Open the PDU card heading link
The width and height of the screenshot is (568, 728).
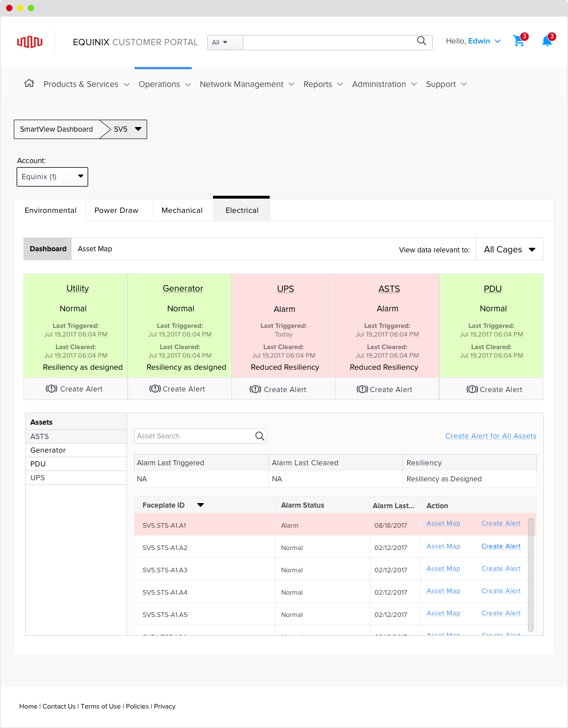pyautogui.click(x=492, y=289)
